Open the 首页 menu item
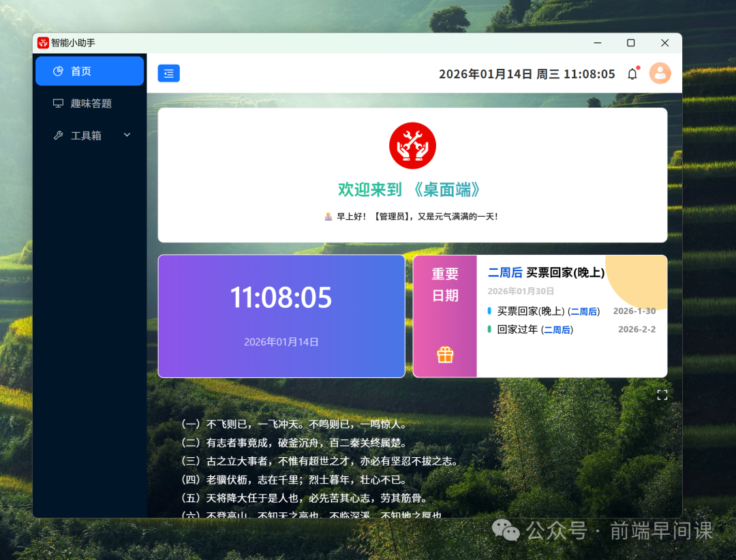The image size is (736, 560). click(90, 71)
